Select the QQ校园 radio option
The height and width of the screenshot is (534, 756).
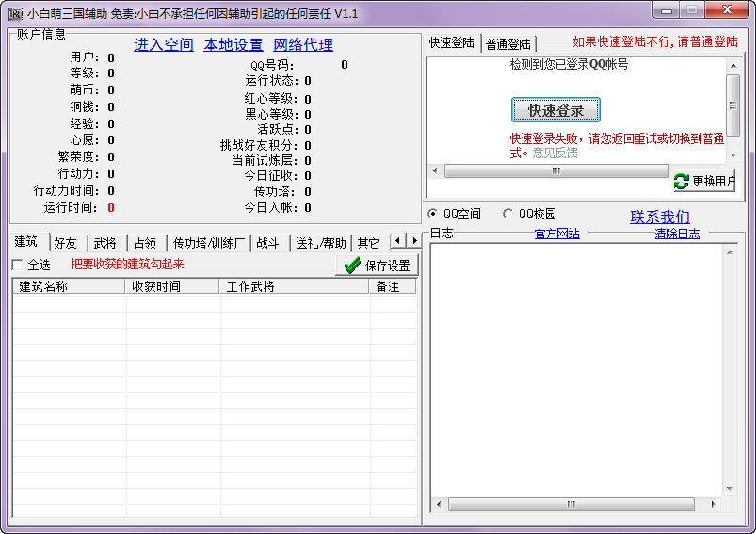[507, 213]
